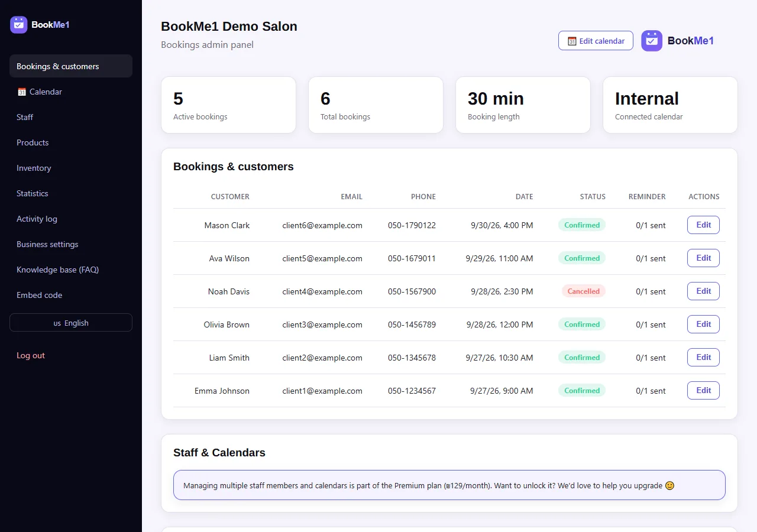Image resolution: width=757 pixels, height=532 pixels.
Task: Click the BookMe1 logo icon in sidebar
Action: point(19,25)
